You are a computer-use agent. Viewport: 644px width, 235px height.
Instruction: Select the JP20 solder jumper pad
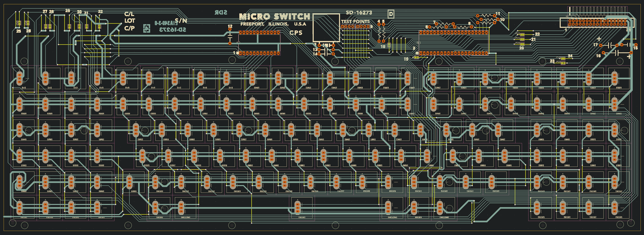(522, 44)
